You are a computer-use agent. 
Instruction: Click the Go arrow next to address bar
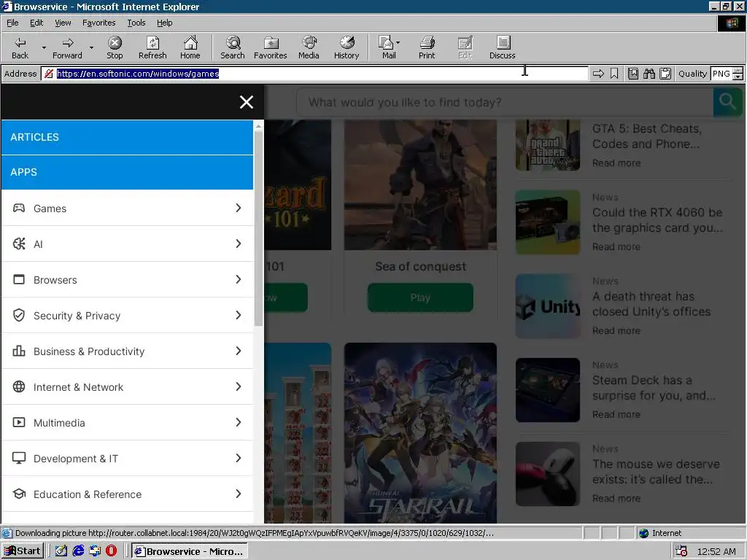click(x=598, y=74)
